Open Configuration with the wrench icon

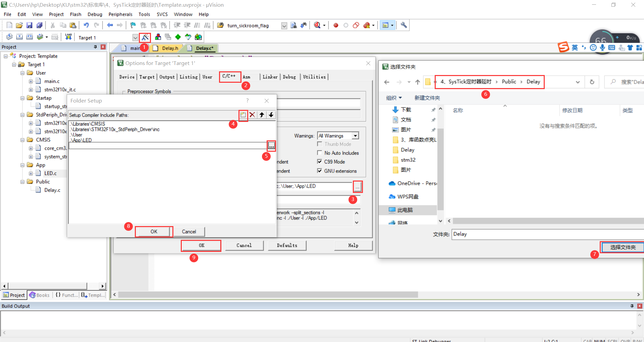click(x=404, y=25)
